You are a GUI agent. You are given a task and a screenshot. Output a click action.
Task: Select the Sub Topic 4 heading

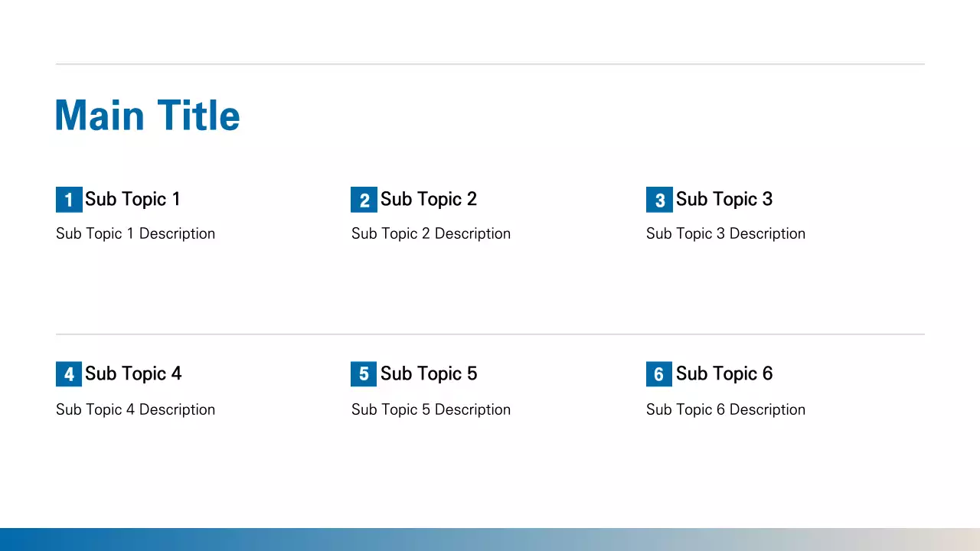coord(133,374)
